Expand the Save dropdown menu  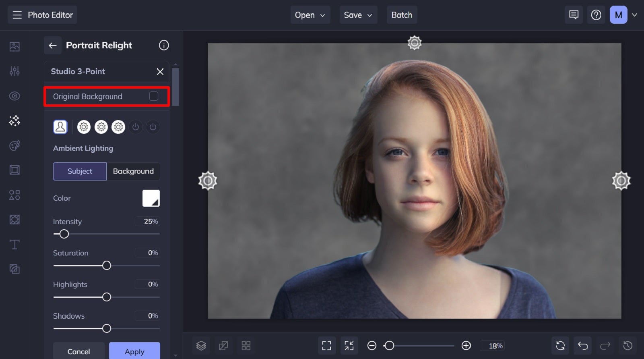(x=358, y=15)
